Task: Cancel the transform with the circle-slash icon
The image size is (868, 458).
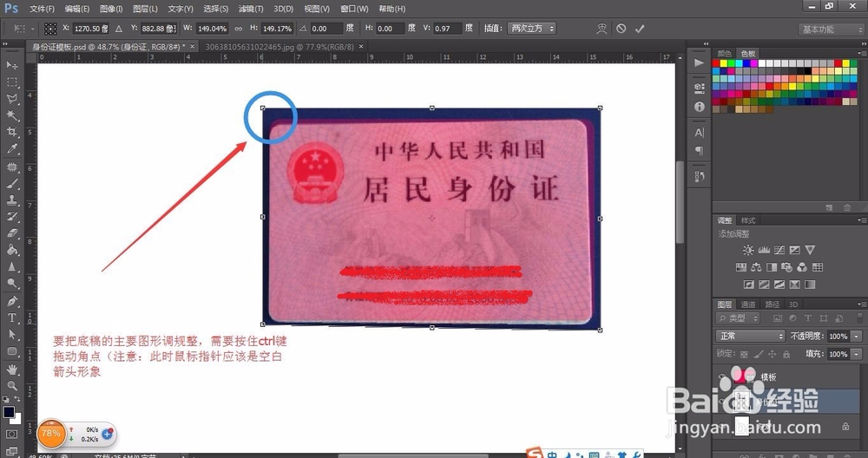Action: coord(621,29)
